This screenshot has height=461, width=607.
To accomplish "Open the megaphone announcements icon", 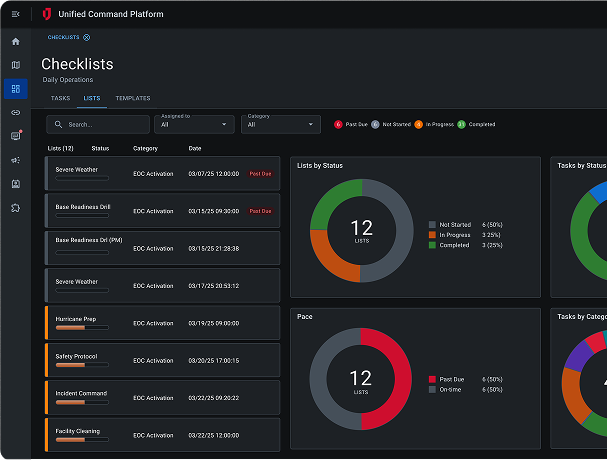I will [15, 160].
